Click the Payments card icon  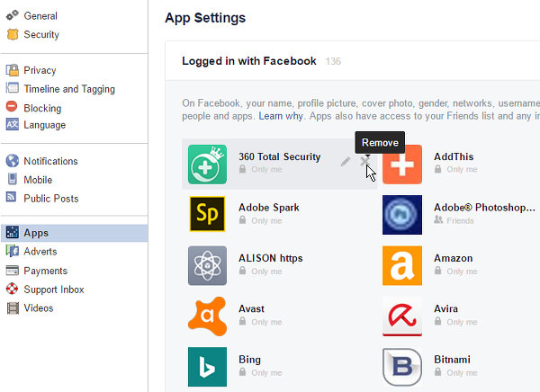13,271
